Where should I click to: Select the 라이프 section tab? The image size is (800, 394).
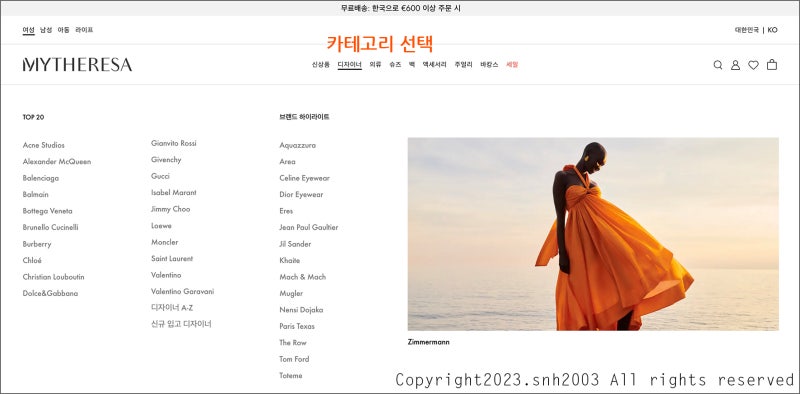[x=84, y=30]
